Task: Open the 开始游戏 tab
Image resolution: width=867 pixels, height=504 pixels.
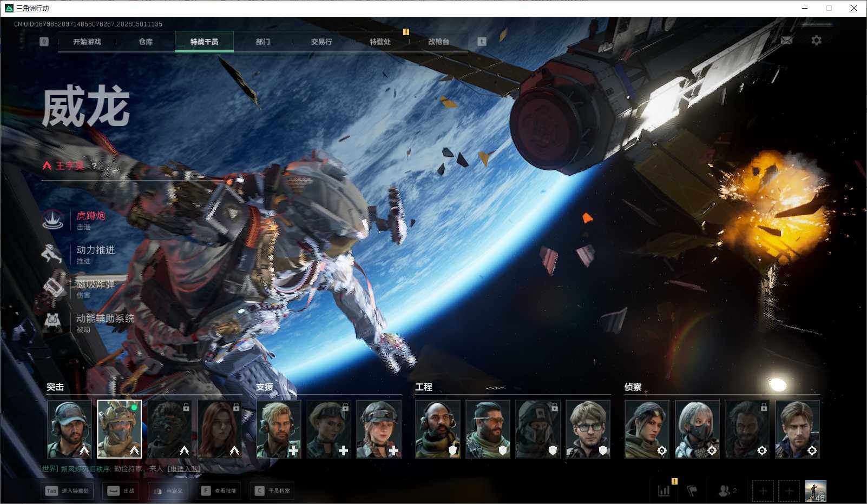Action: pos(87,42)
